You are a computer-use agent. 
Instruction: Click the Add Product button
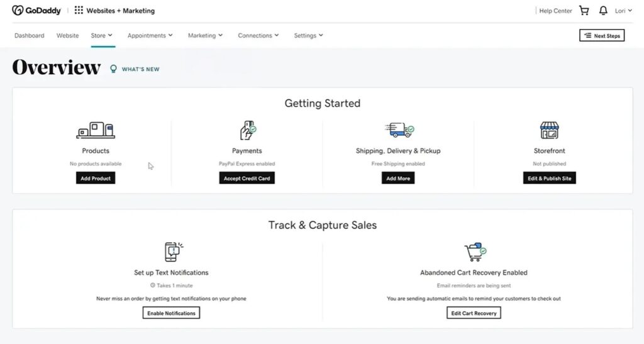(x=96, y=178)
